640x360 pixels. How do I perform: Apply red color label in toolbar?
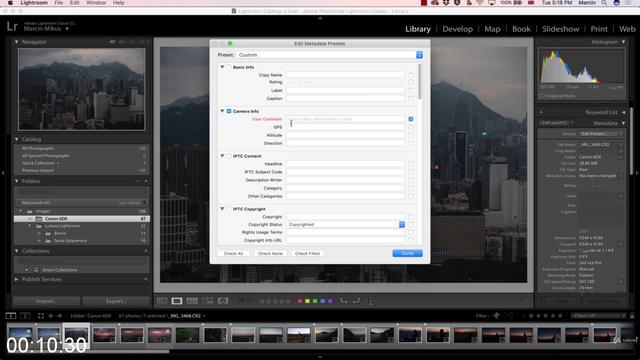pos(300,301)
